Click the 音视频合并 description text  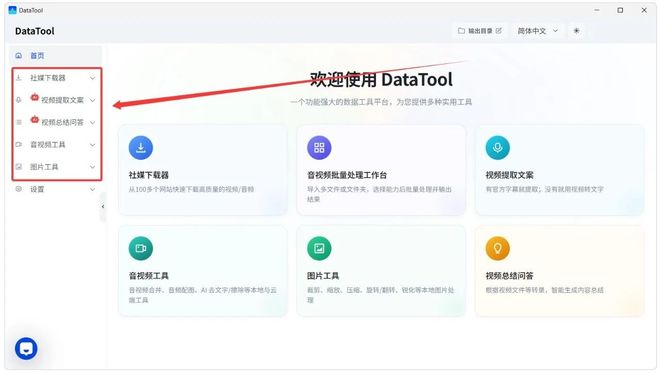coord(202,295)
